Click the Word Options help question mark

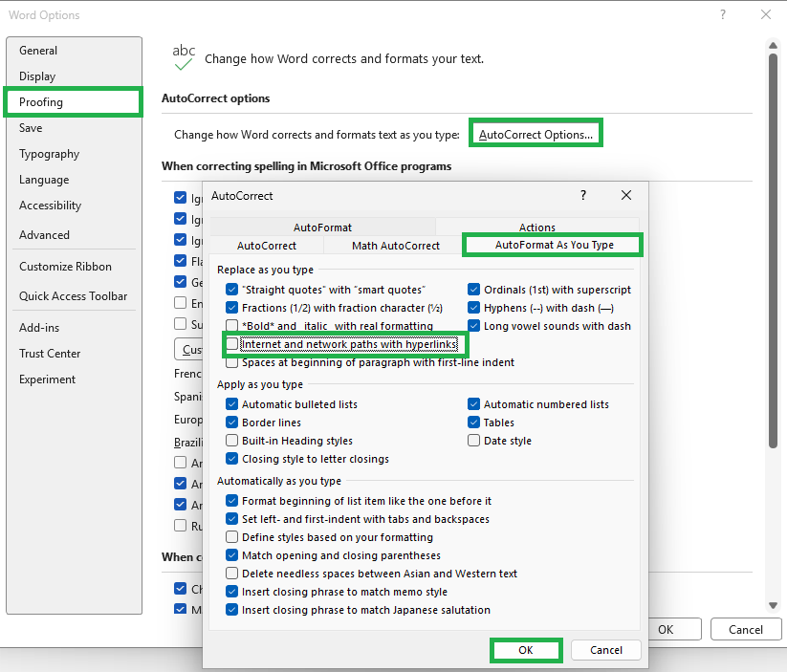723,14
